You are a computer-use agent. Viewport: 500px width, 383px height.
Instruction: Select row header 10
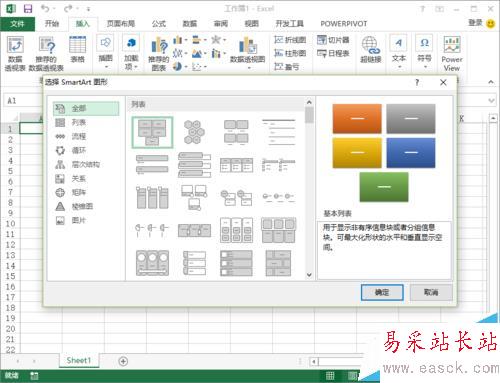pyautogui.click(x=10, y=224)
